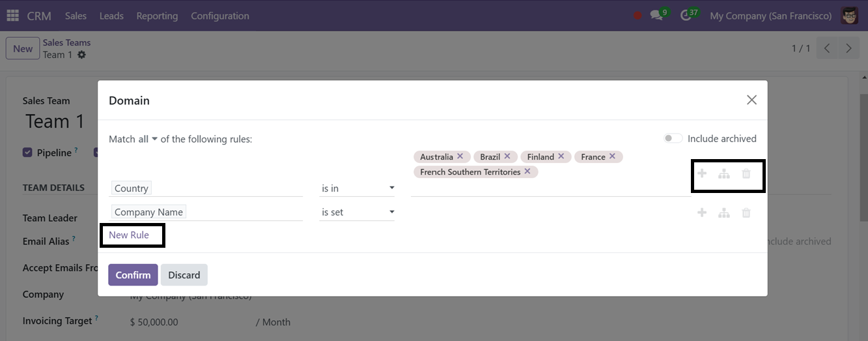The height and width of the screenshot is (341, 868).
Task: Toggle the Include archived switch
Action: click(673, 138)
